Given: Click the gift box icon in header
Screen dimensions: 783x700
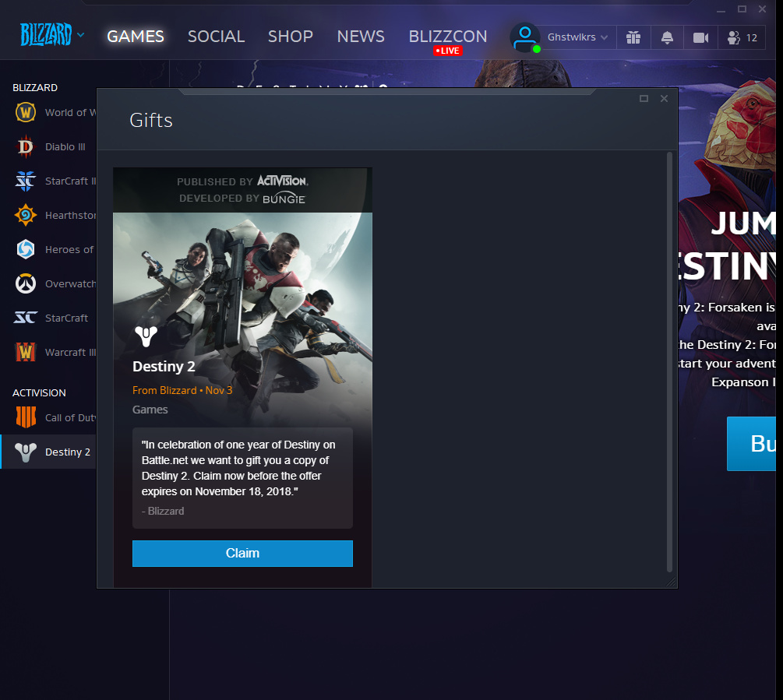Looking at the screenshot, I should coord(633,37).
